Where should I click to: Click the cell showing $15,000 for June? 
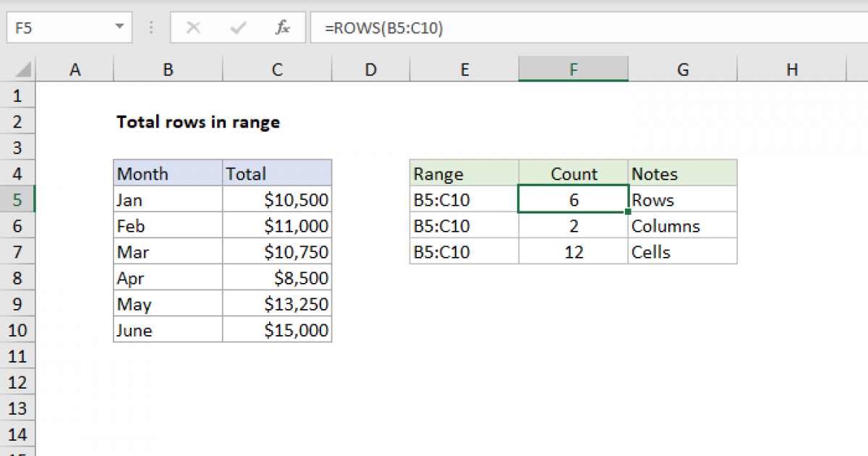click(x=277, y=329)
